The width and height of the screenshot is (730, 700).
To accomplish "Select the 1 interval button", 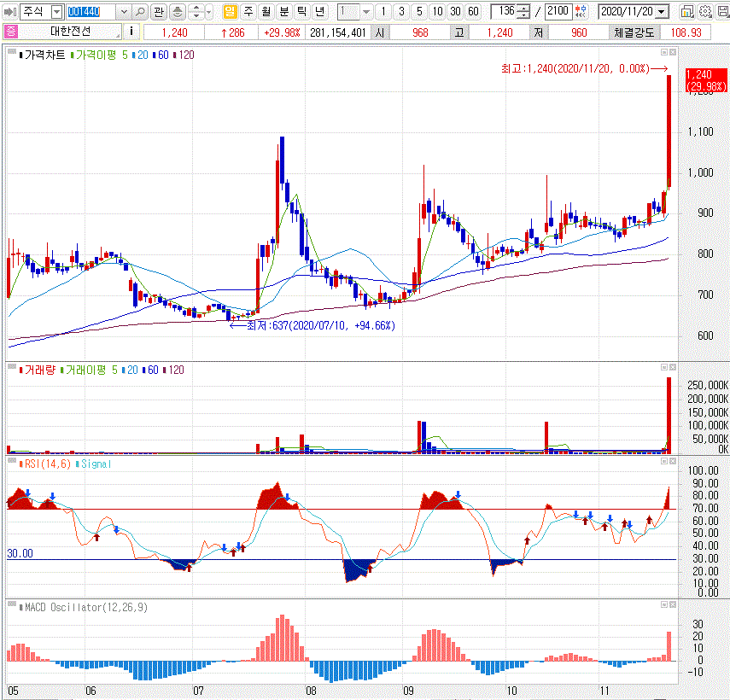I will (x=383, y=12).
